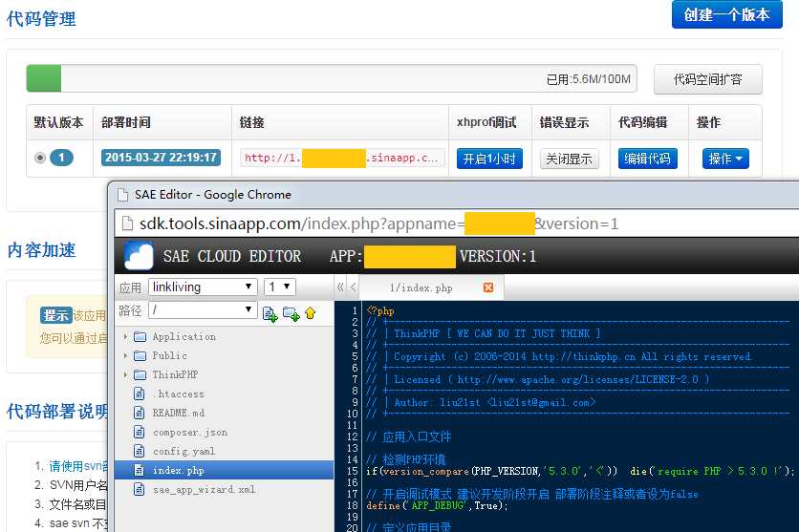The width and height of the screenshot is (799, 532).
Task: Click the config.yaml file icon
Action: (140, 451)
